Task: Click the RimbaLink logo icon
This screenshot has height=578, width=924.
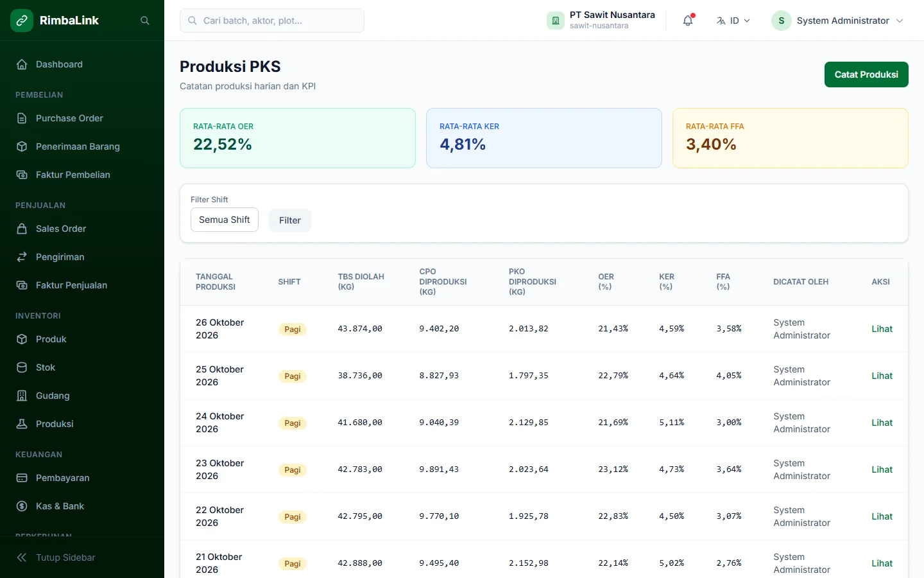Action: click(x=22, y=21)
